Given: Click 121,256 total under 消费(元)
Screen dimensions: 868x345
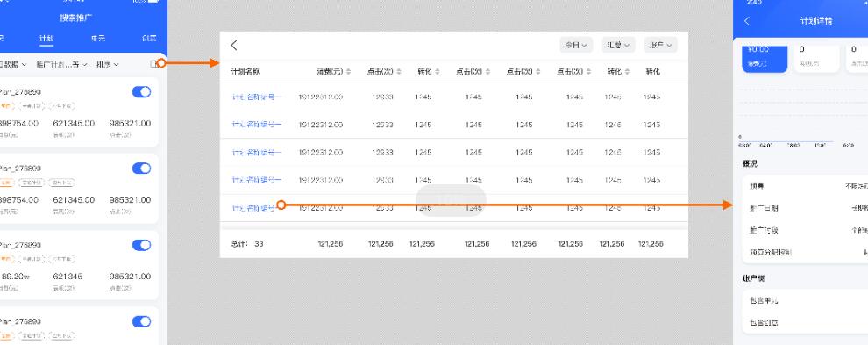Looking at the screenshot, I should pos(331,243).
